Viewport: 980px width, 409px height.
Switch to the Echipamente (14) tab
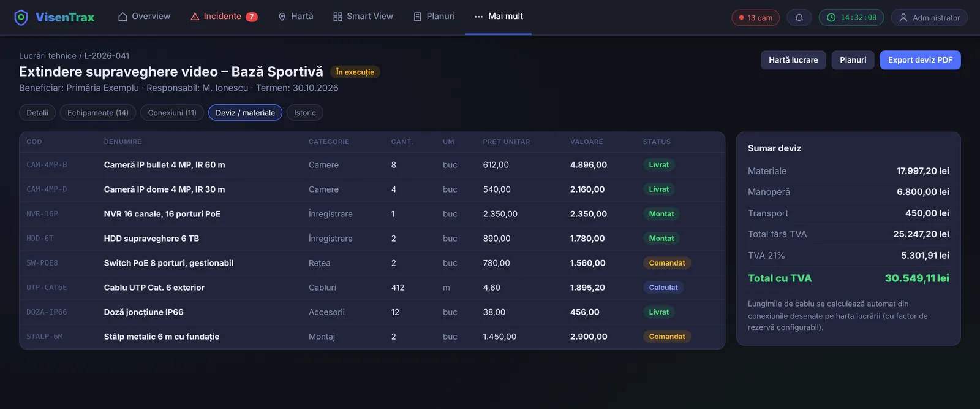(x=98, y=113)
